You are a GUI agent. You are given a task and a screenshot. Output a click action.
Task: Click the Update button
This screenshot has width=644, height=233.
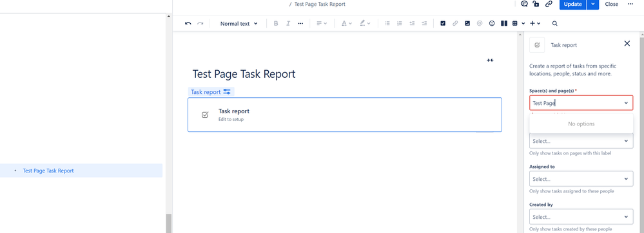pos(572,4)
